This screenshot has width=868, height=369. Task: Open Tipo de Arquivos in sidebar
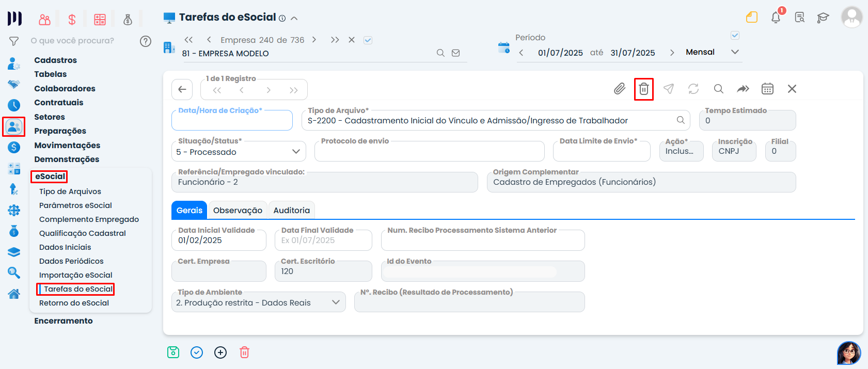coord(70,191)
